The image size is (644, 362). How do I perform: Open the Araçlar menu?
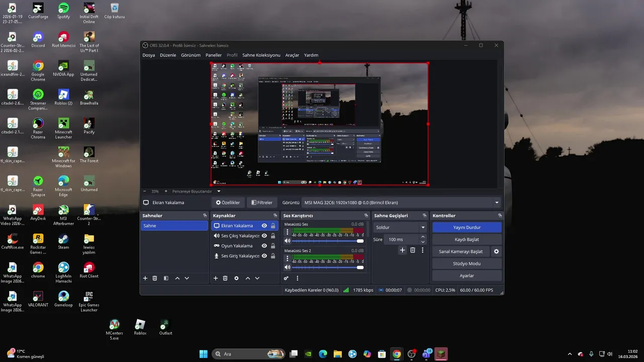(x=292, y=55)
